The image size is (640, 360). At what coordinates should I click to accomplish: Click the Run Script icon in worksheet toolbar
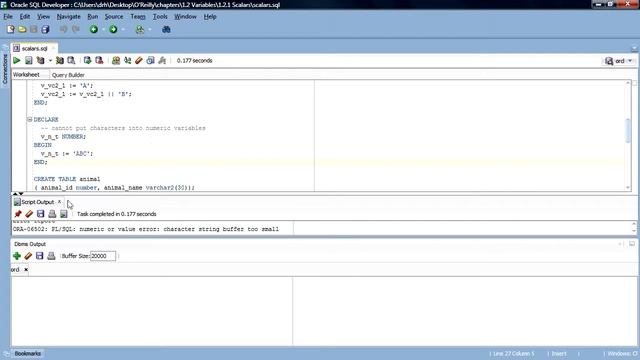click(29, 60)
